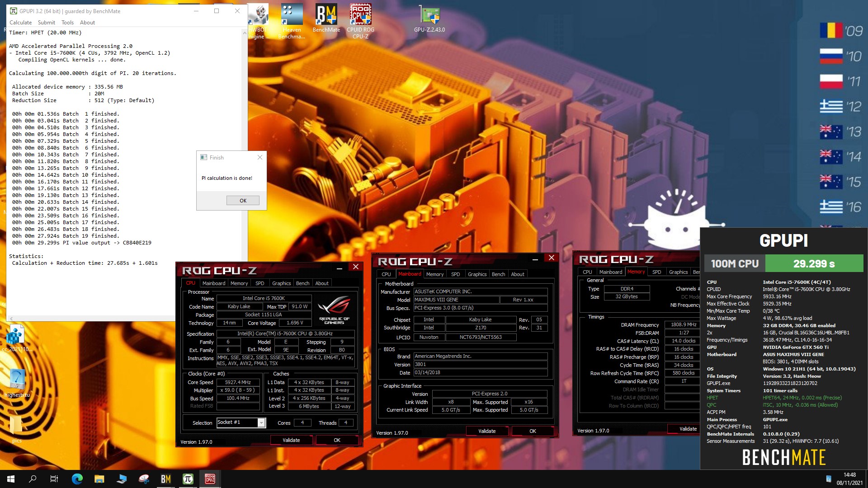Open the Submit menu in GPUPI
Viewport: 868px width, 488px height.
47,23
